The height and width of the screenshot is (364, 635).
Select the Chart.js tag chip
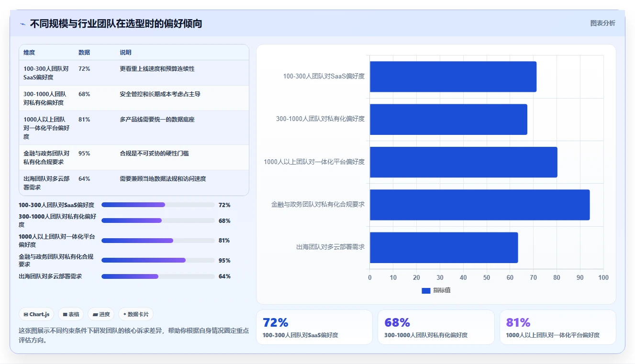[36, 314]
